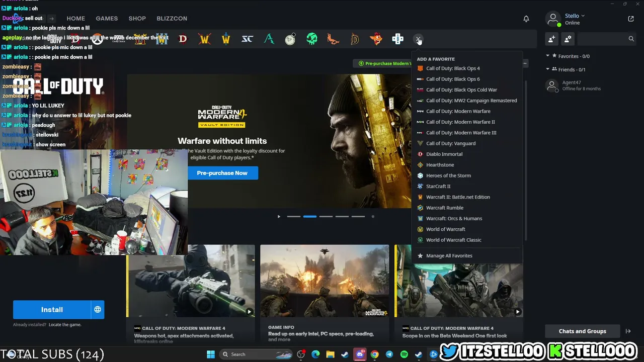Image resolution: width=644 pixels, height=362 pixels.
Task: Open Windows Start menu
Action: (x=211, y=354)
